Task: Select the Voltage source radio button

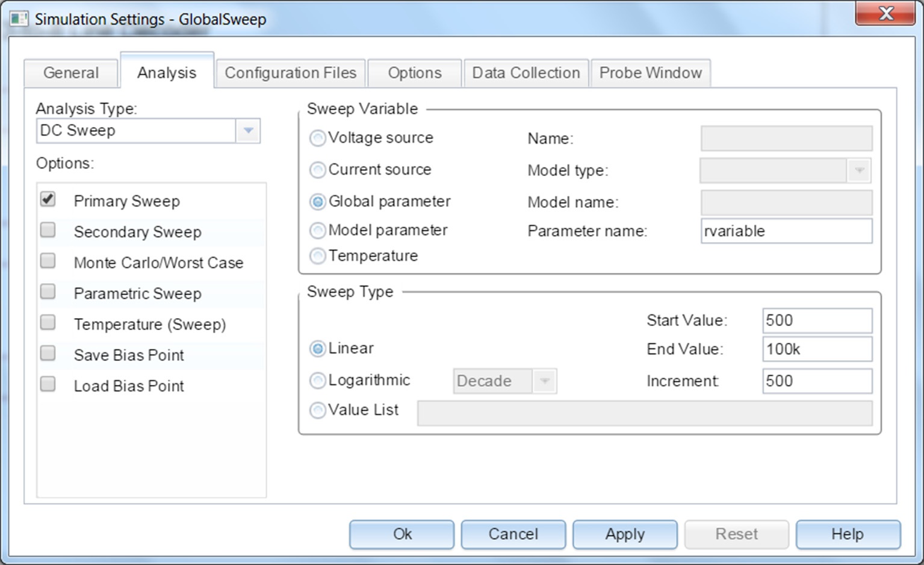Action: click(x=318, y=139)
